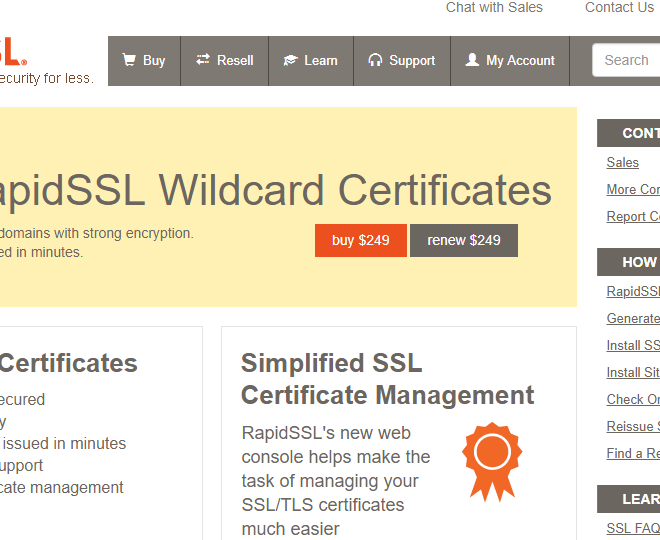
Task: Click the graduation cap icon beside Learn
Action: 290,60
